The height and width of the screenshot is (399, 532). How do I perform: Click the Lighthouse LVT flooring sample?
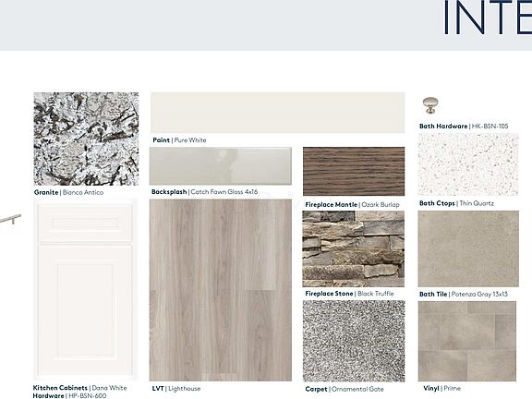[221, 290]
